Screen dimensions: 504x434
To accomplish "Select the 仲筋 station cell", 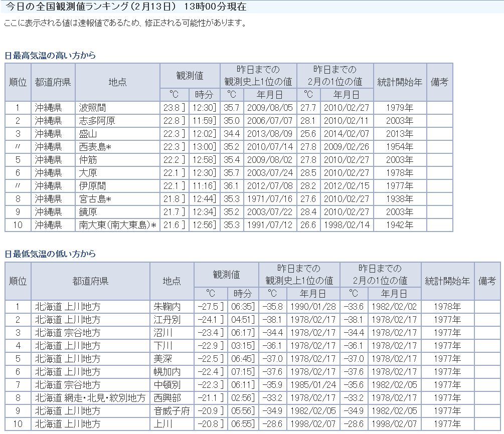I will click(x=117, y=160).
